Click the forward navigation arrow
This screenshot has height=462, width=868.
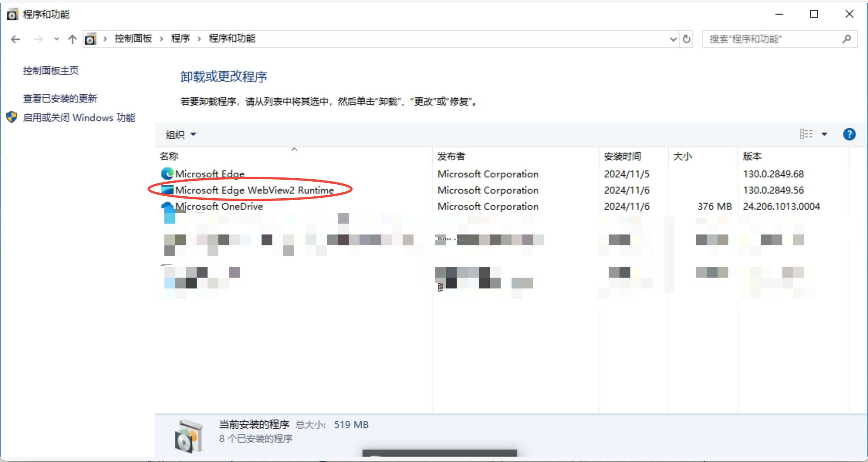(38, 39)
